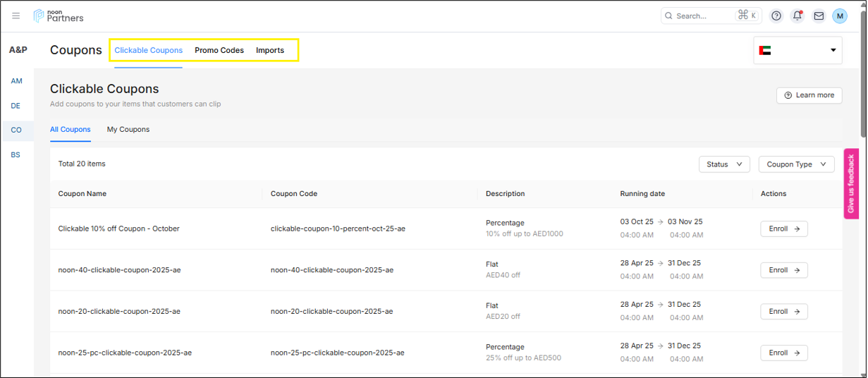
Task: Click the Give us feedback side tab
Action: [851, 184]
